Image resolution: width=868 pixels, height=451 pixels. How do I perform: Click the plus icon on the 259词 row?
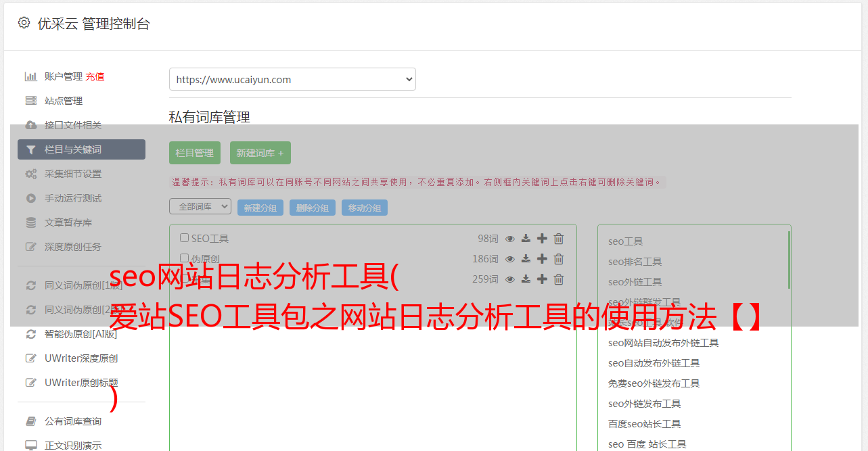pos(542,279)
